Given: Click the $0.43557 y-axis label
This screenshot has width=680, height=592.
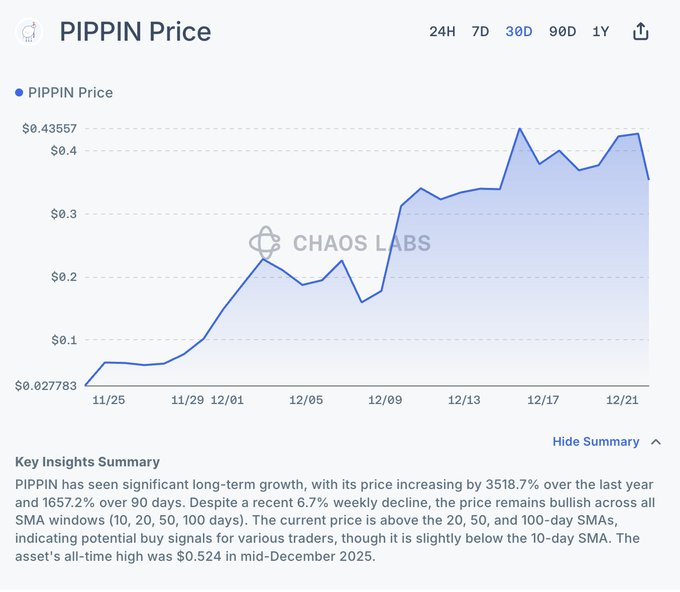Looking at the screenshot, I should click(x=49, y=129).
